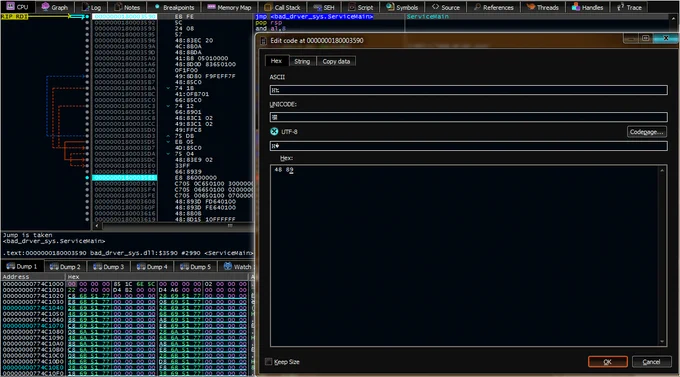
Task: Open the Handles tab icon
Action: 576,7
